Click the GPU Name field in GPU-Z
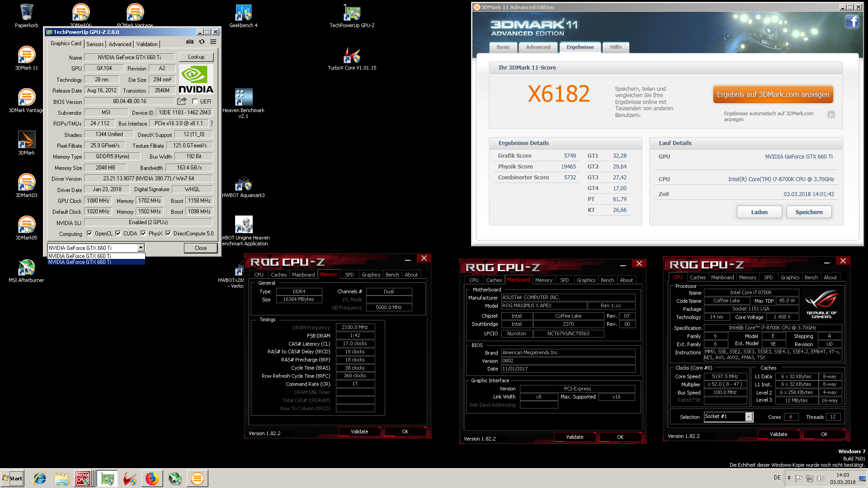Image resolution: width=868 pixels, height=488 pixels. [129, 57]
